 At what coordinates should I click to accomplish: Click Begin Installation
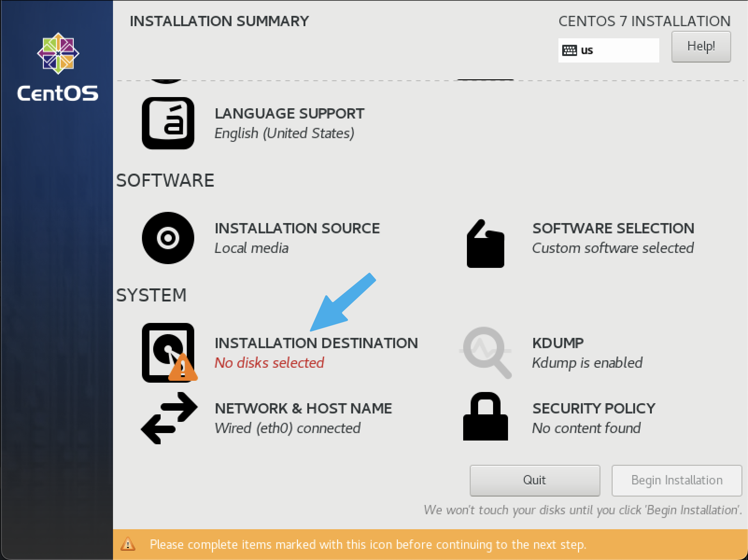click(x=677, y=480)
